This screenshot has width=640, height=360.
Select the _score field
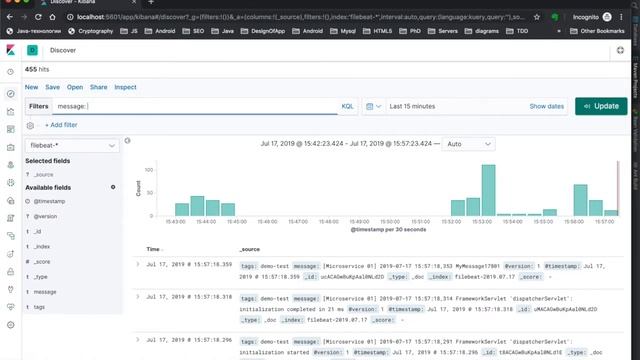pyautogui.click(x=42, y=262)
